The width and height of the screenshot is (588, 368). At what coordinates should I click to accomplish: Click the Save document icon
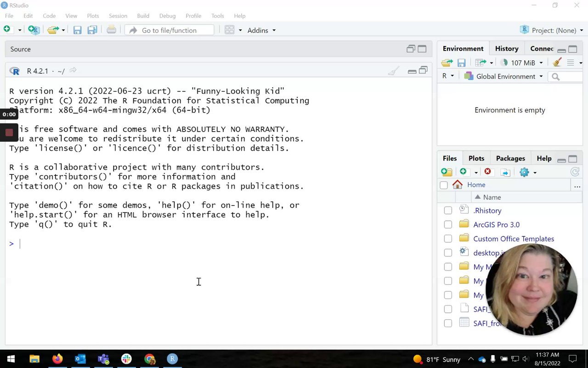pos(77,30)
